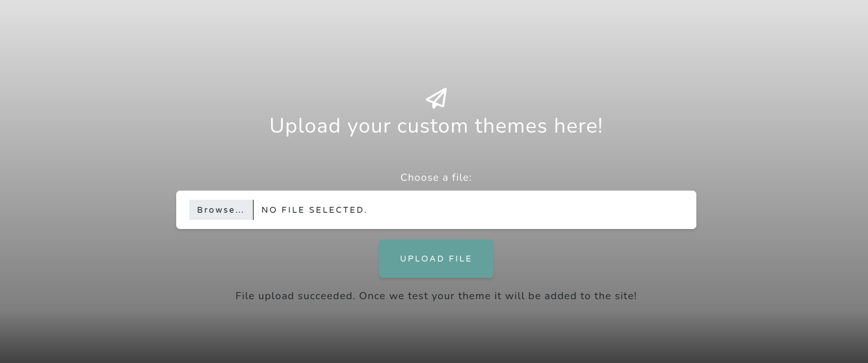This screenshot has height=363, width=868.
Task: Submit the theme with Upload File
Action: coord(436,259)
